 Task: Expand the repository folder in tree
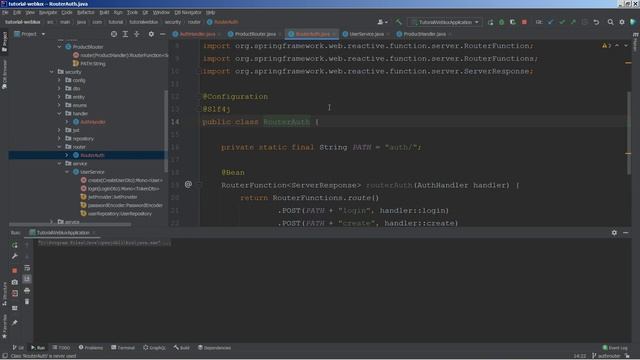pos(60,138)
